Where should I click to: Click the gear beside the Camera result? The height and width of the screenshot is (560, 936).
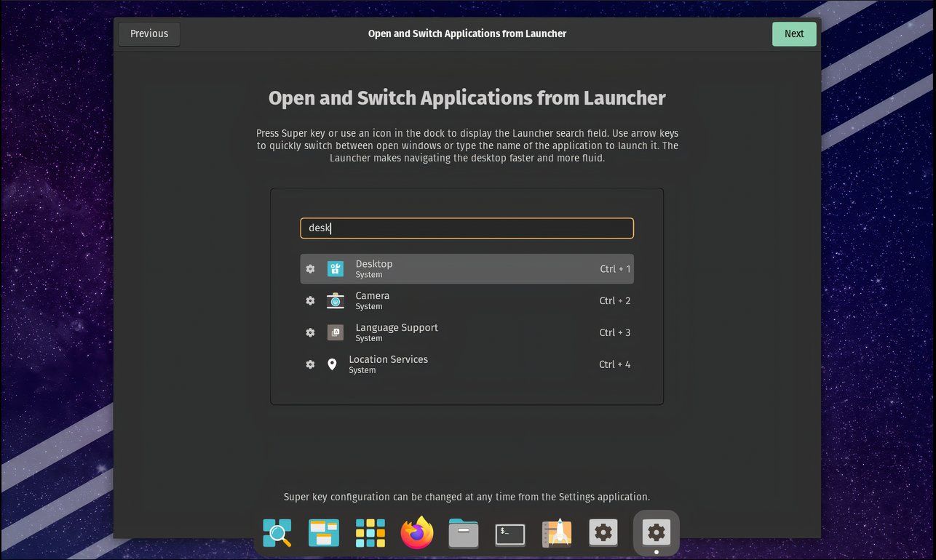[310, 300]
